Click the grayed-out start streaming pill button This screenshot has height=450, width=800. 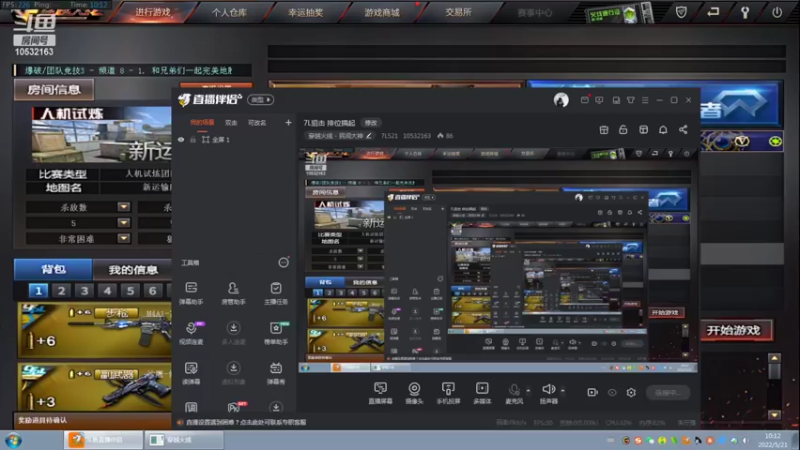(x=668, y=392)
